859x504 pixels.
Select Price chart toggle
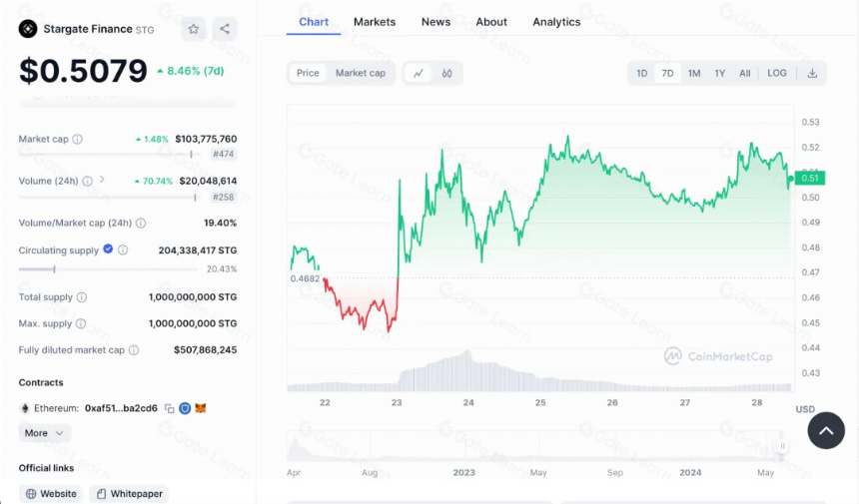pyautogui.click(x=308, y=73)
